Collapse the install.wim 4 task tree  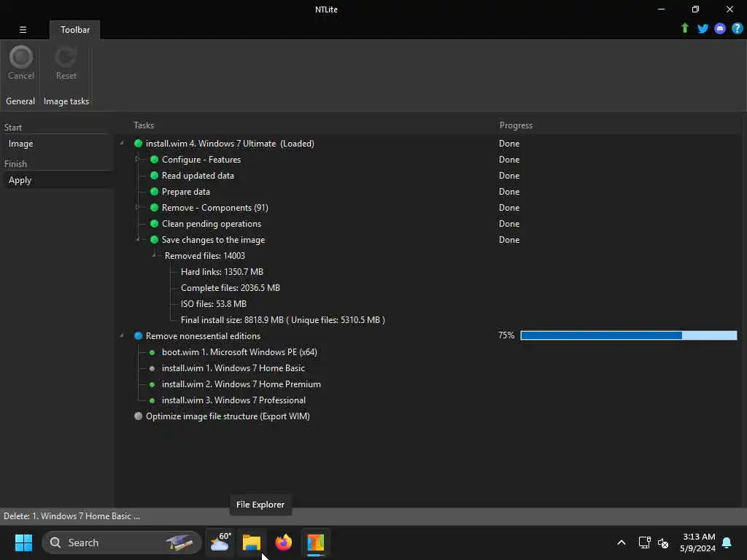point(122,143)
